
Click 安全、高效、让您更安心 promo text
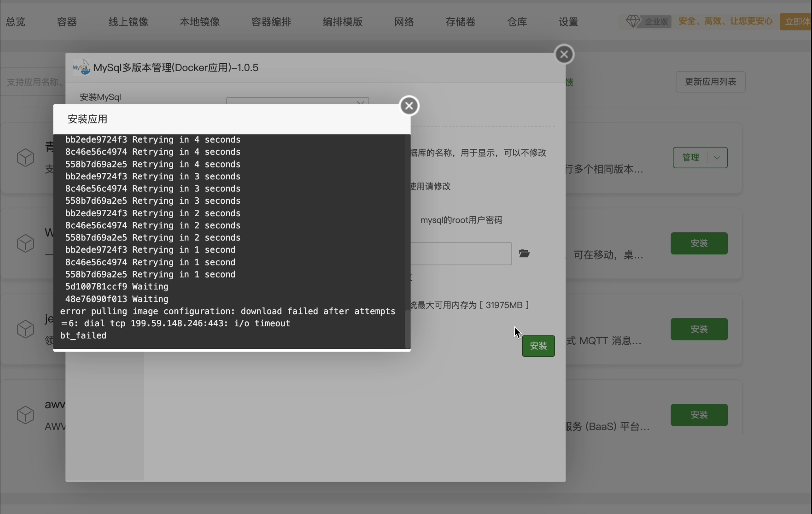[x=725, y=21]
